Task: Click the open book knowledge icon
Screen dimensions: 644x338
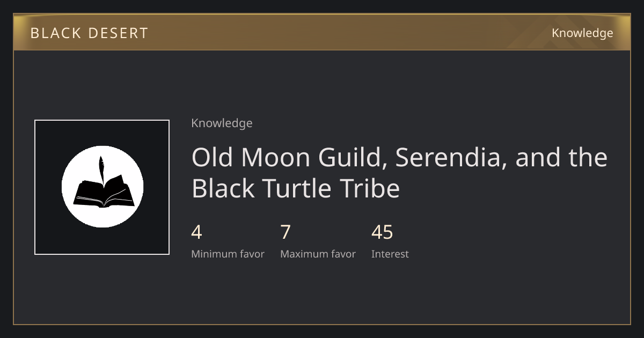Action: click(x=103, y=186)
